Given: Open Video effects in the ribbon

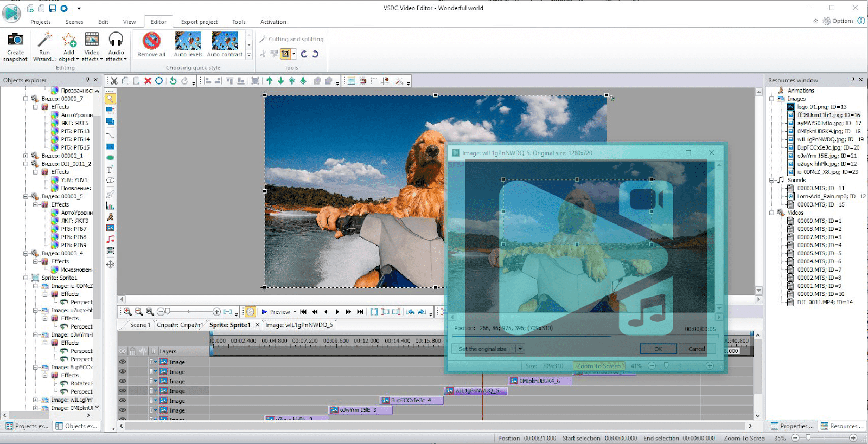Looking at the screenshot, I should (92, 47).
